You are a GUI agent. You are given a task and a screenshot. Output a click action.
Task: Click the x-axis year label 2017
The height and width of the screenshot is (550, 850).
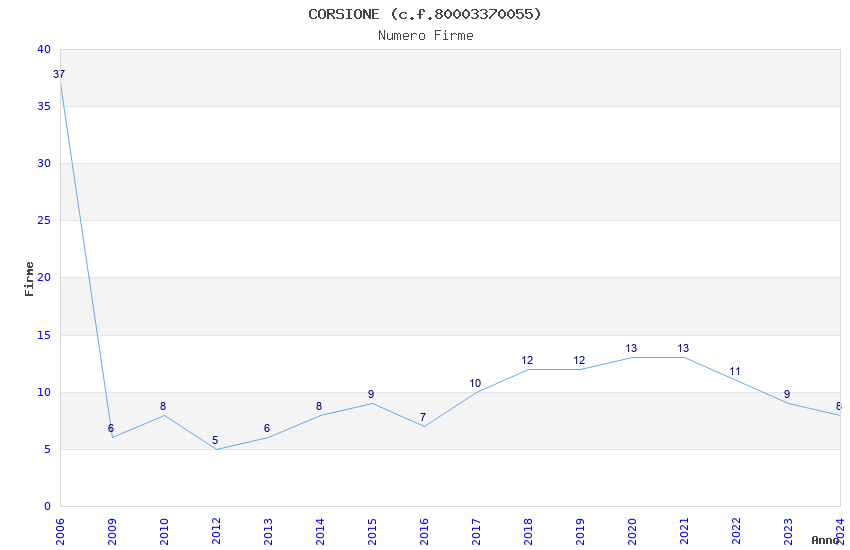point(476,532)
